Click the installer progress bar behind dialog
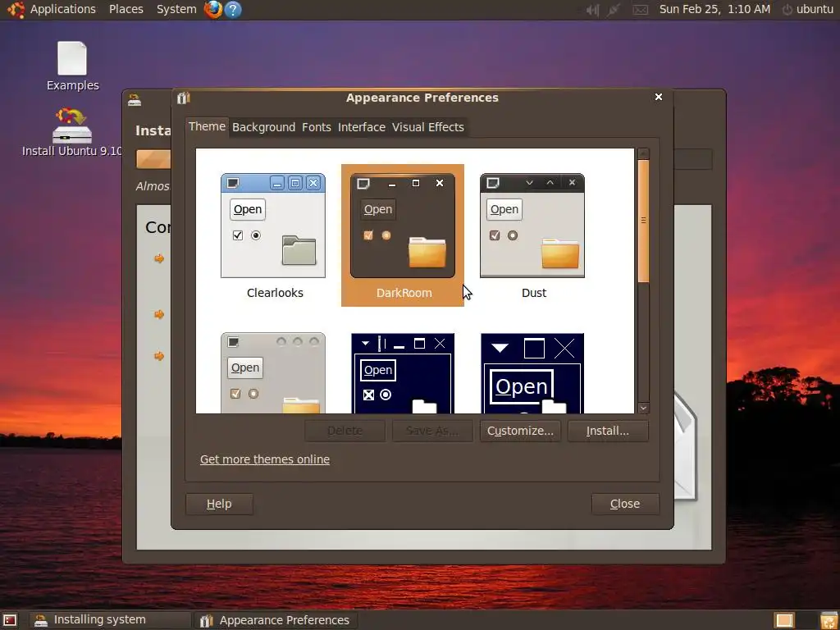 click(153, 159)
